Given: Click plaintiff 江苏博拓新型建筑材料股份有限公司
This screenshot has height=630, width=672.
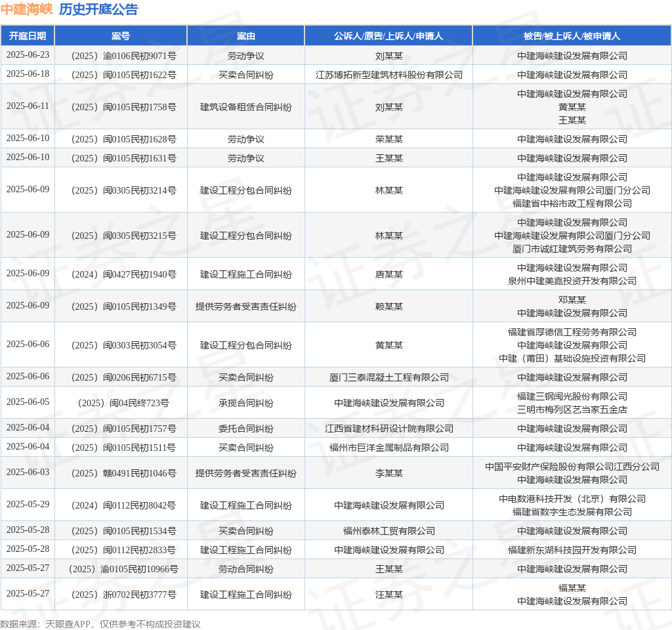Looking at the screenshot, I should (x=388, y=75).
